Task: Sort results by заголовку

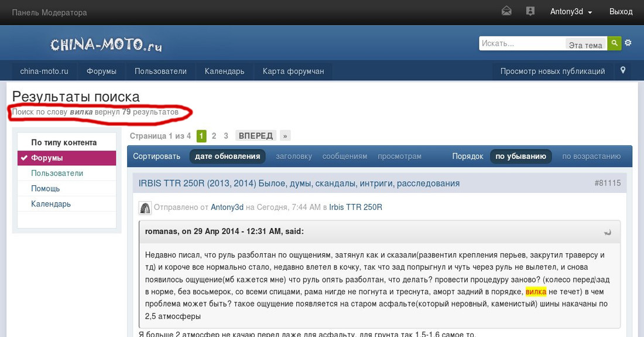Action: pyautogui.click(x=294, y=156)
